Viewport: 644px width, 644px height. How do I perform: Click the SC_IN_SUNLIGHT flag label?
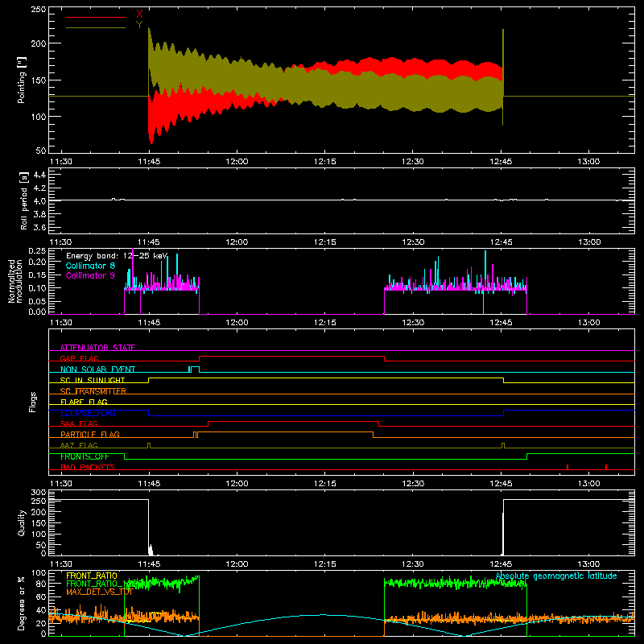click(x=93, y=380)
